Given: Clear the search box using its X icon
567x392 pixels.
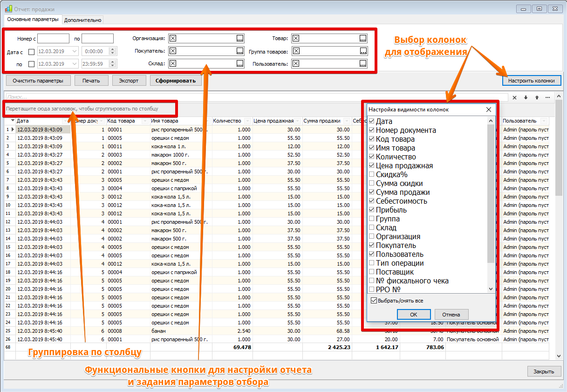Looking at the screenshot, I should (x=515, y=97).
